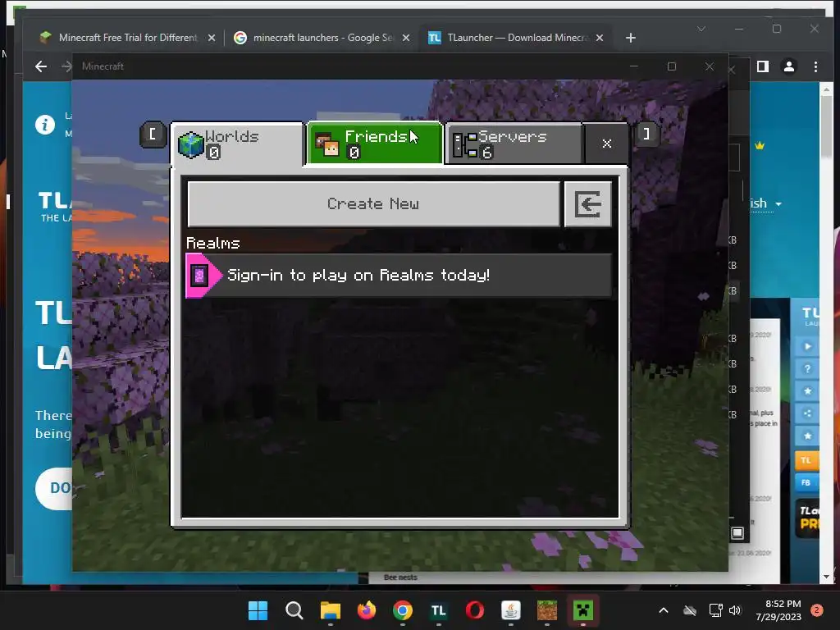This screenshot has width=840, height=630.
Task: Click the share icon in TLauncher sidebar
Action: pos(807,413)
